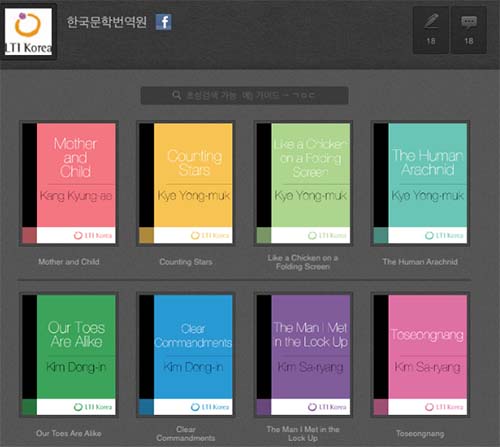Open the Clear Commandments book cover
Image resolution: width=500 pixels, height=447 pixels.
186,355
